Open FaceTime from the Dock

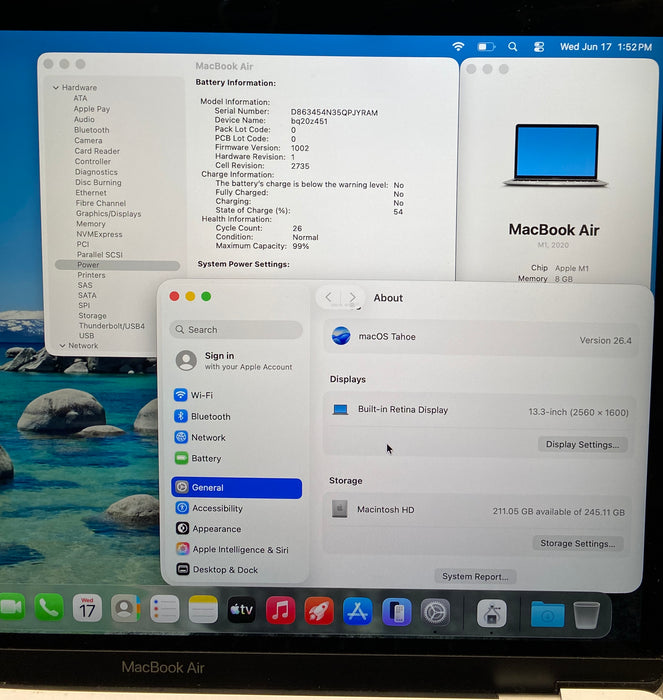pos(11,607)
